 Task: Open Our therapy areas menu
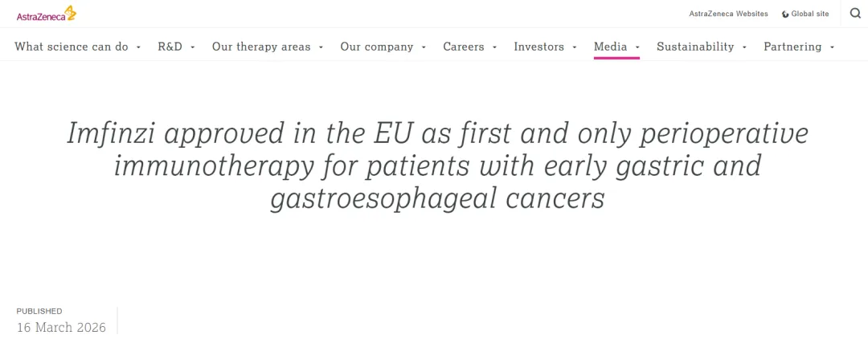[x=261, y=47]
